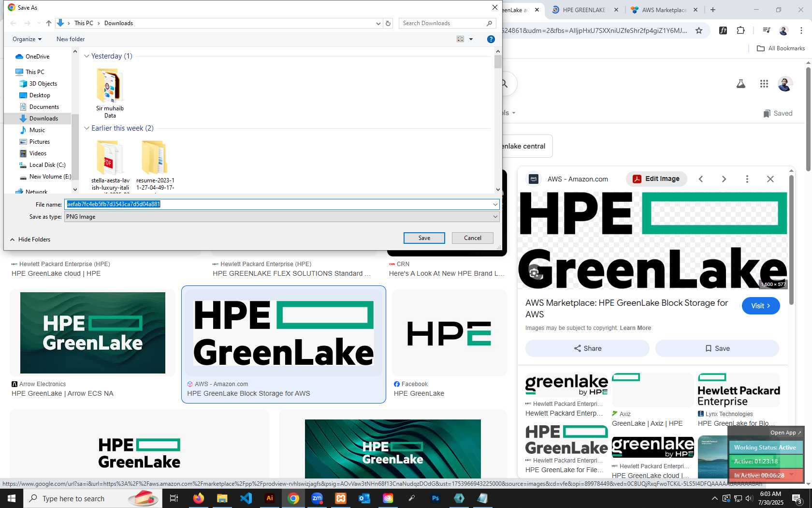Open Videos in navigation pane
The height and width of the screenshot is (508, 812).
click(x=38, y=153)
